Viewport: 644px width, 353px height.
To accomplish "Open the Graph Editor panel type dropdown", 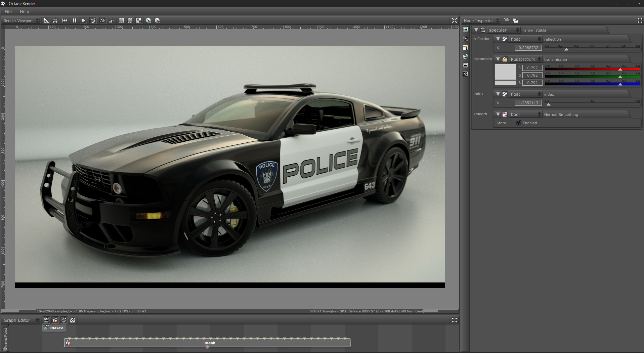I will 21,320.
